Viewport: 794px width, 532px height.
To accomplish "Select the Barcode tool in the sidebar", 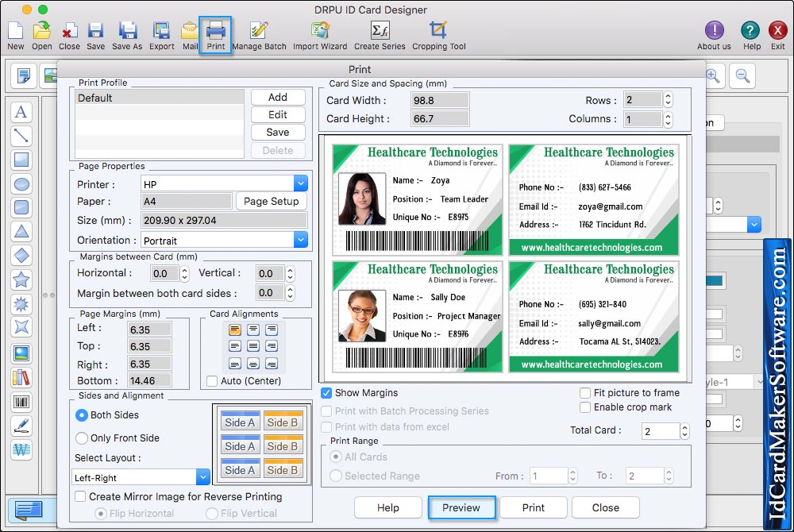I will (x=21, y=402).
